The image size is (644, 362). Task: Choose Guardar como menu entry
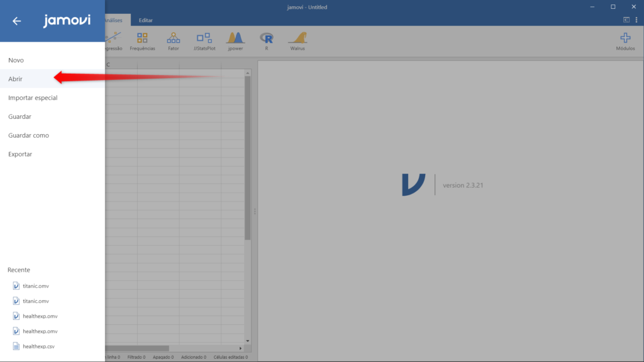pos(53,135)
